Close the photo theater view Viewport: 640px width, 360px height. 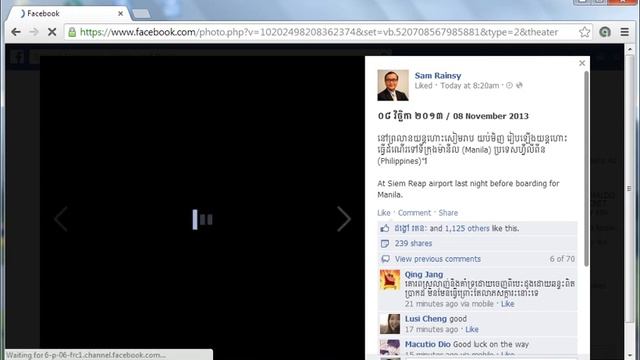pos(582,63)
